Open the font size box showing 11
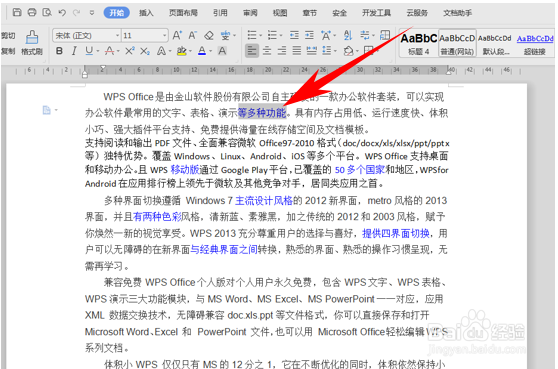 [x=144, y=35]
